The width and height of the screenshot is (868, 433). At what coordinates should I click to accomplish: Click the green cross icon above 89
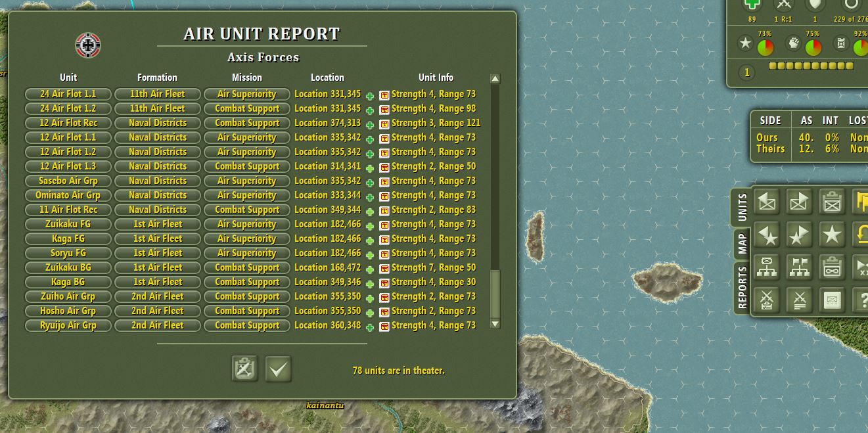click(752, 5)
